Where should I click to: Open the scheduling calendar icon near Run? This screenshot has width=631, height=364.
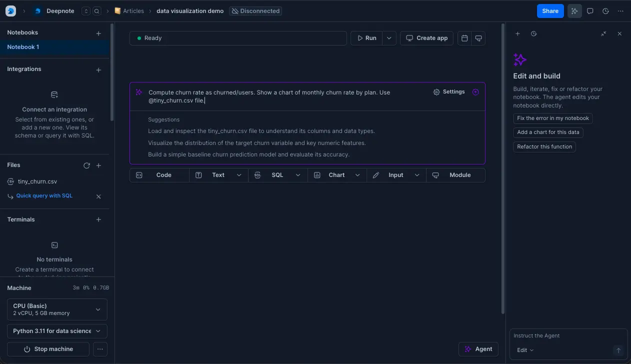pyautogui.click(x=464, y=38)
